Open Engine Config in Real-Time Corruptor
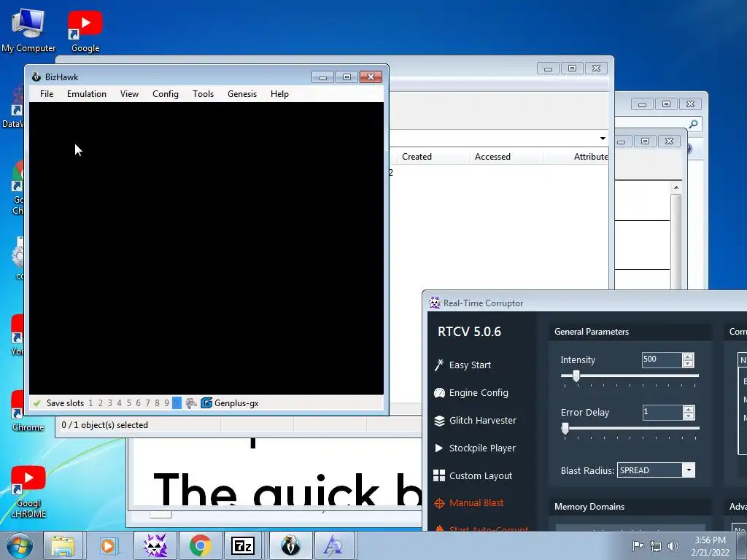The height and width of the screenshot is (560, 747). pyautogui.click(x=471, y=393)
